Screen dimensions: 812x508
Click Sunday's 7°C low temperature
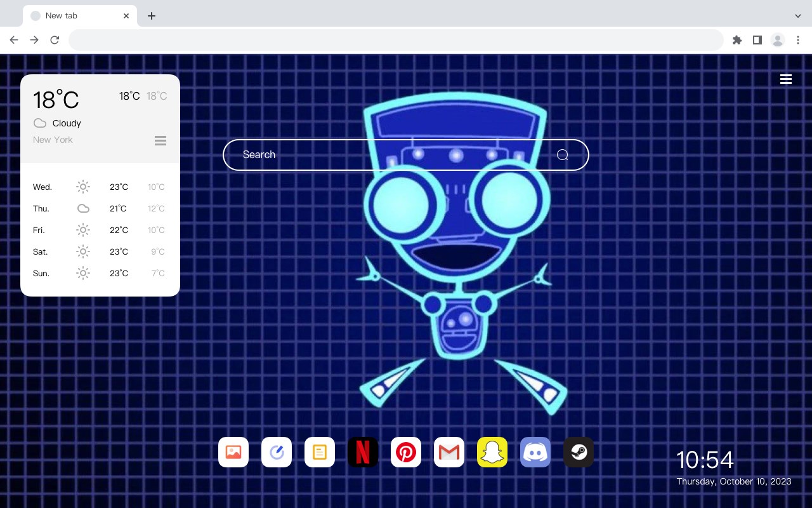point(158,273)
